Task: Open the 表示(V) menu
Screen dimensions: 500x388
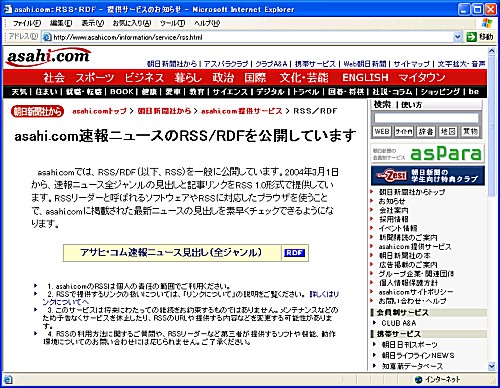Action: coord(93,23)
